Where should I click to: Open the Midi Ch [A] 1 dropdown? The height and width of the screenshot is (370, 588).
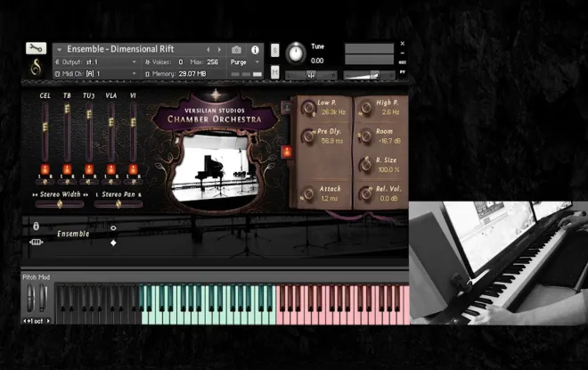tap(95, 74)
